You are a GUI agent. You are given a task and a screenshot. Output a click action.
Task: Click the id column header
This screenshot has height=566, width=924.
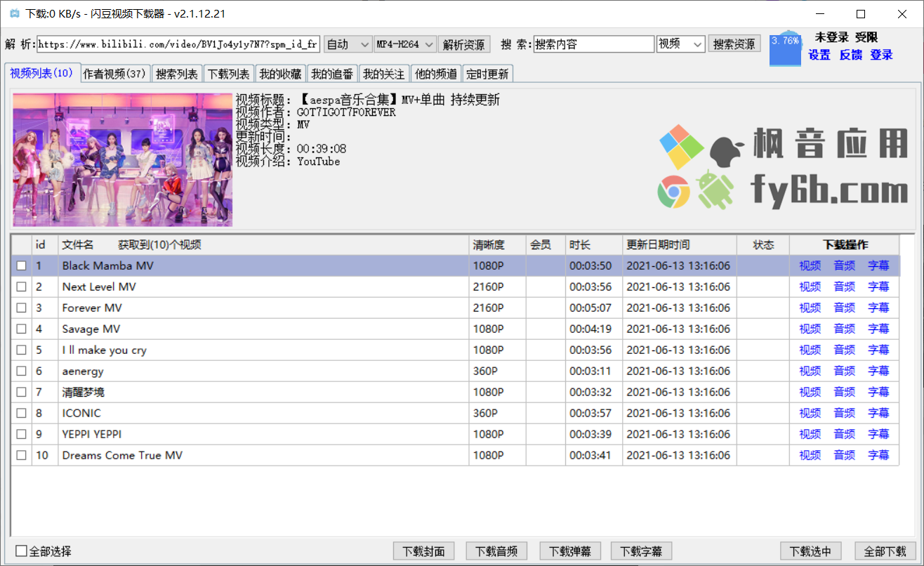coord(45,245)
